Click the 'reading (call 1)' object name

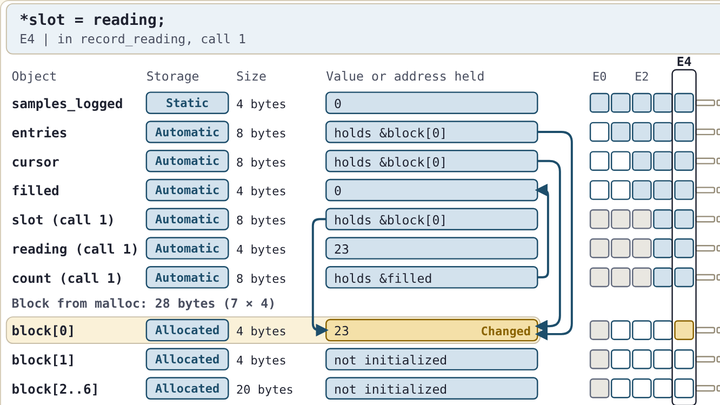pos(74,249)
